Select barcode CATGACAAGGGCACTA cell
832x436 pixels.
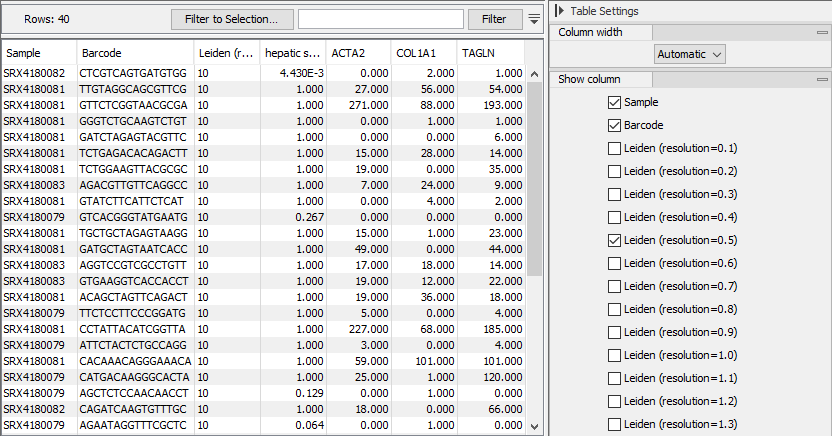[135, 377]
